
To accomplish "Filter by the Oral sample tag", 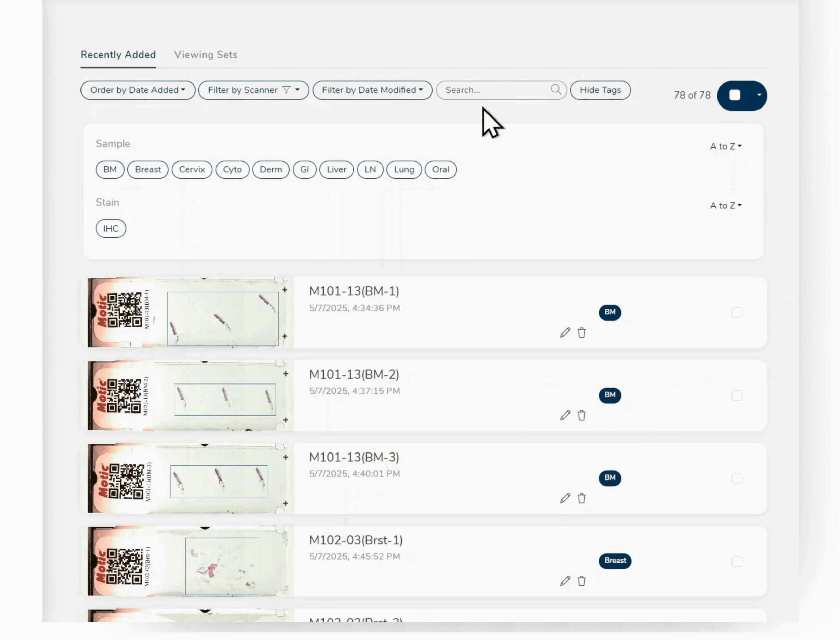I will [441, 169].
